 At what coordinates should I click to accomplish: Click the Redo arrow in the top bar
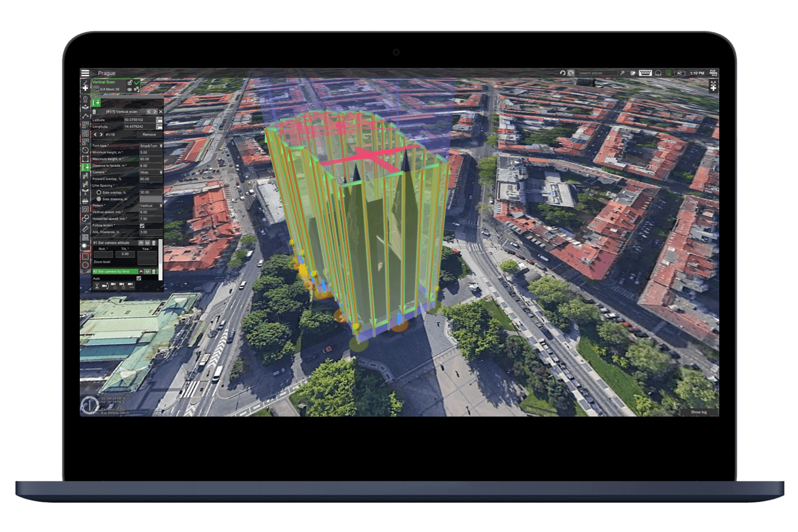(571, 73)
